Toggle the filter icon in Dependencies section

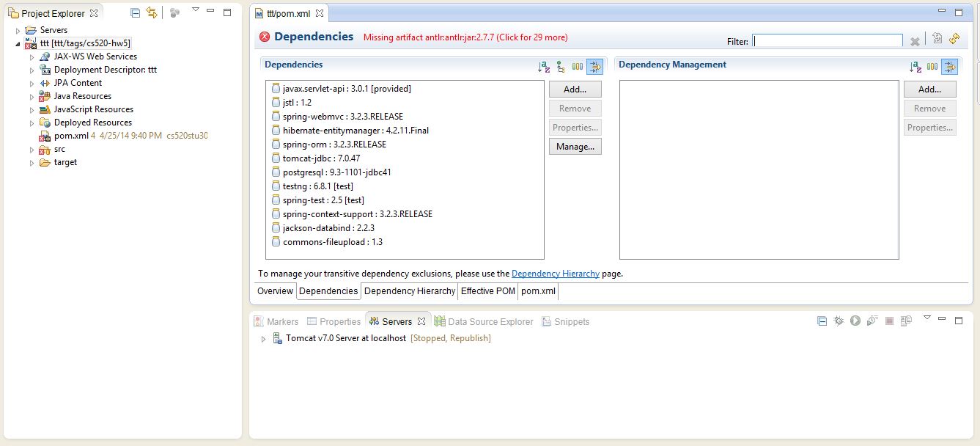point(594,67)
